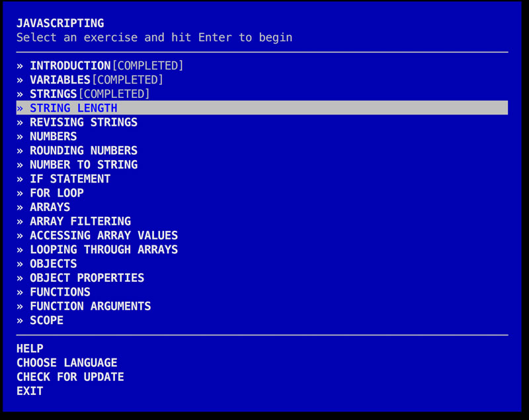The image size is (529, 420).
Task: Click the JAVASCRIPTING title text
Action: pos(60,23)
